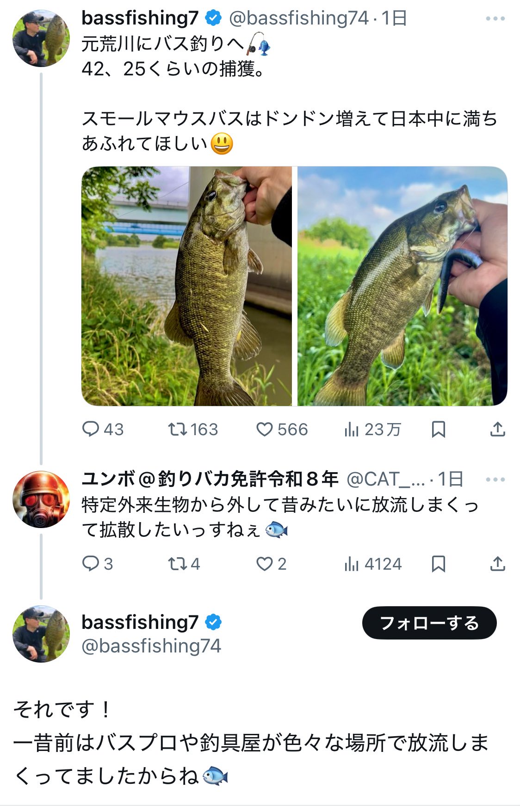This screenshot has height=812, width=520.
Task: Bookmark the bassfishing7 fishing post
Action: [x=438, y=430]
